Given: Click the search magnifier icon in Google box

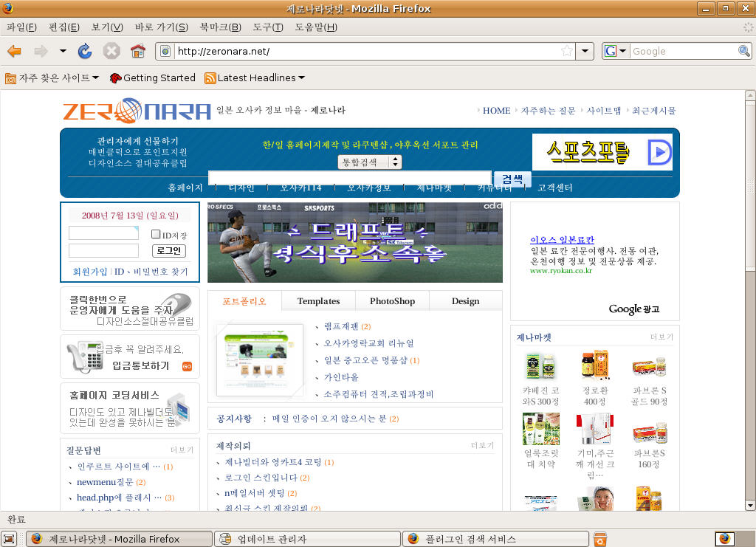Looking at the screenshot, I should (x=744, y=51).
